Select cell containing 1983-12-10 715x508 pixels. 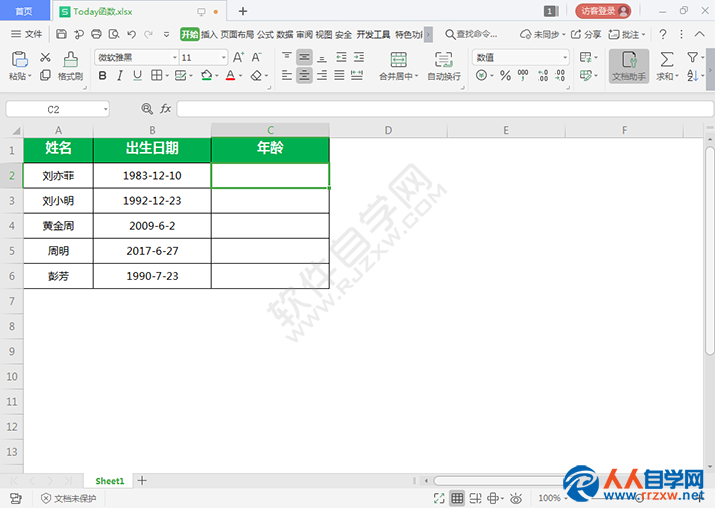click(152, 176)
